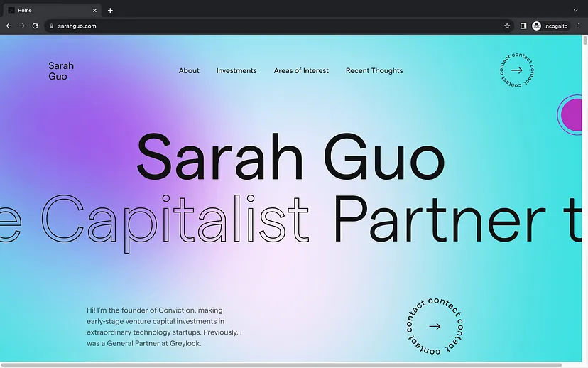The image size is (588, 368).
Task: Click the Sarah Guo logo text
Action: point(61,71)
